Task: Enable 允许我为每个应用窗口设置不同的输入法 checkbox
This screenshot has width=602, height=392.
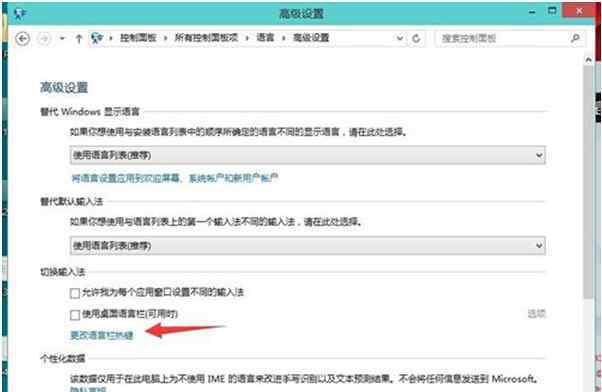Action: click(x=75, y=294)
